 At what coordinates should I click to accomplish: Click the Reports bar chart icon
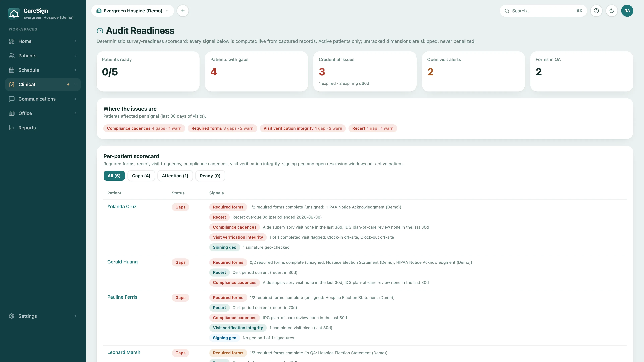12,128
